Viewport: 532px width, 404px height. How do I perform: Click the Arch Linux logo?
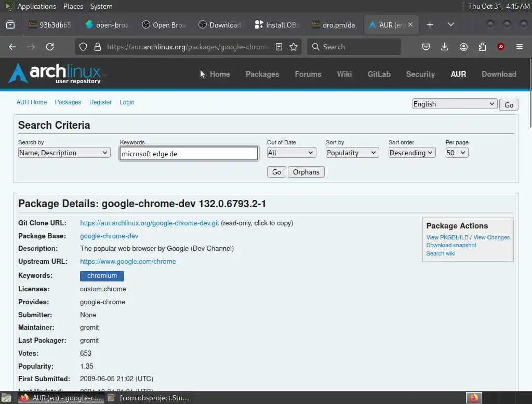pos(55,73)
